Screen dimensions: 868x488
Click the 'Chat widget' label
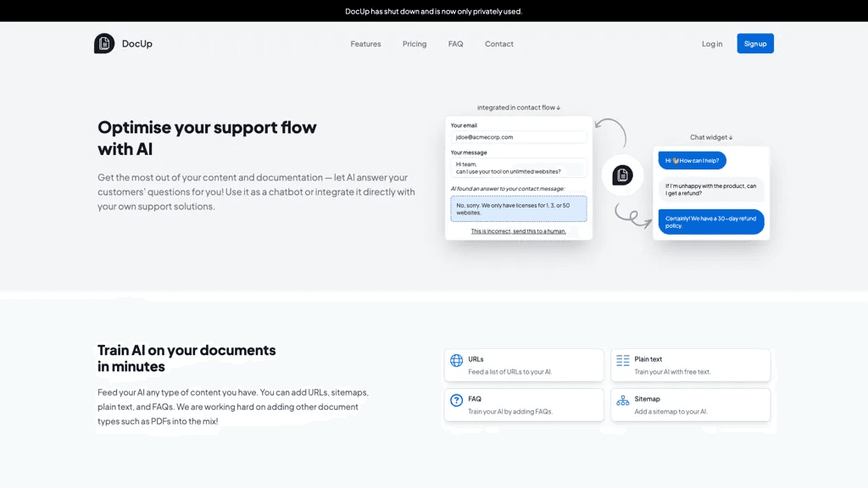point(711,137)
